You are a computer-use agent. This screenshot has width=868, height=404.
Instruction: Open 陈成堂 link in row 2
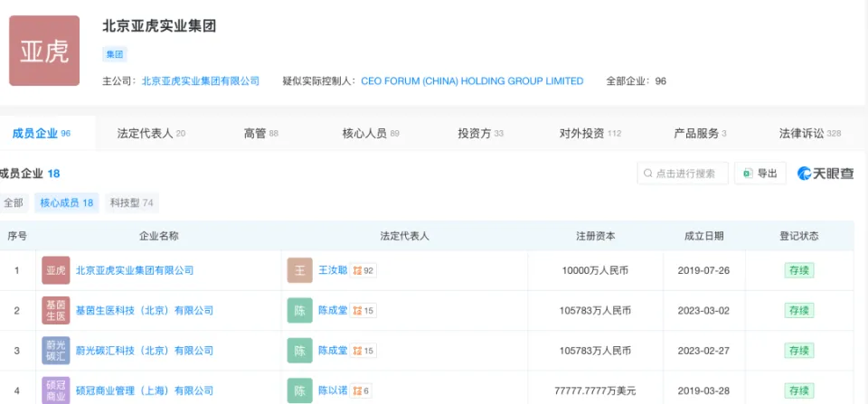click(x=333, y=311)
